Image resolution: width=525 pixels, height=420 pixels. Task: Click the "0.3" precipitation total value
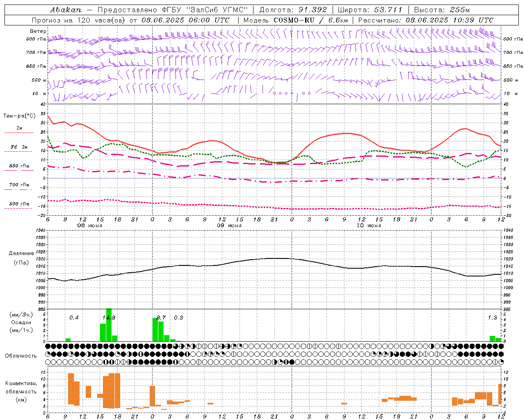pyautogui.click(x=178, y=317)
